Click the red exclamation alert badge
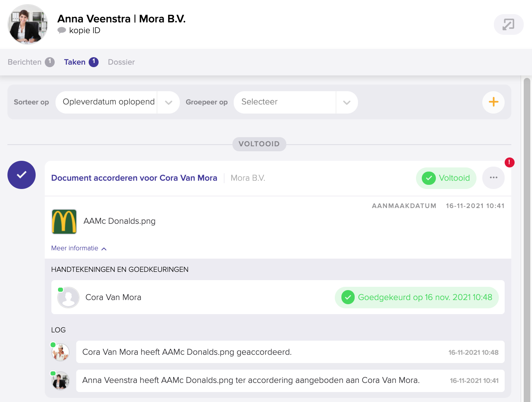This screenshot has height=402, width=532. tap(510, 162)
